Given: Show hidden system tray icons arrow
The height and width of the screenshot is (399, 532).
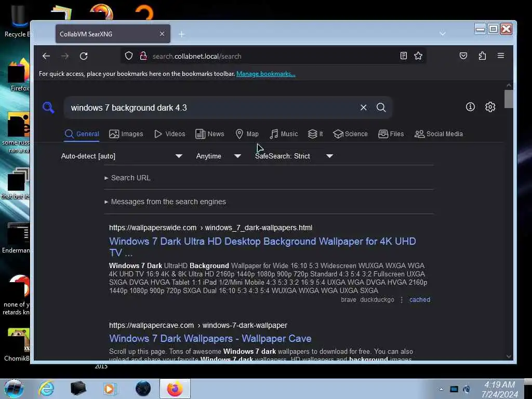Looking at the screenshot, I should 441,389.
